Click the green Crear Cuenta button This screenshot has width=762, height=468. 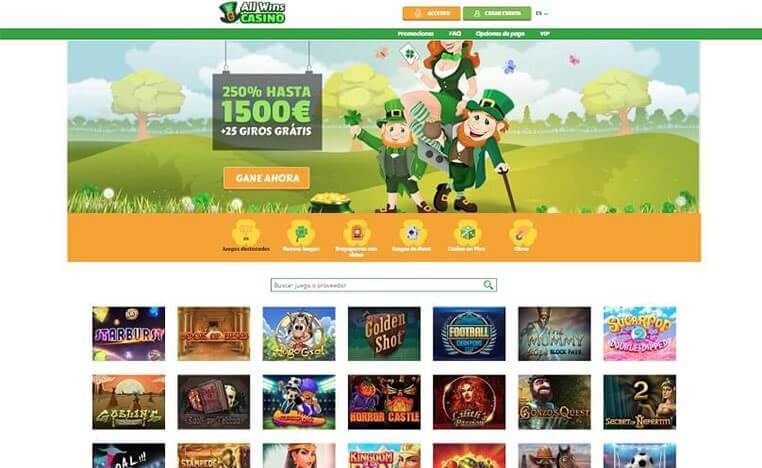pyautogui.click(x=497, y=14)
